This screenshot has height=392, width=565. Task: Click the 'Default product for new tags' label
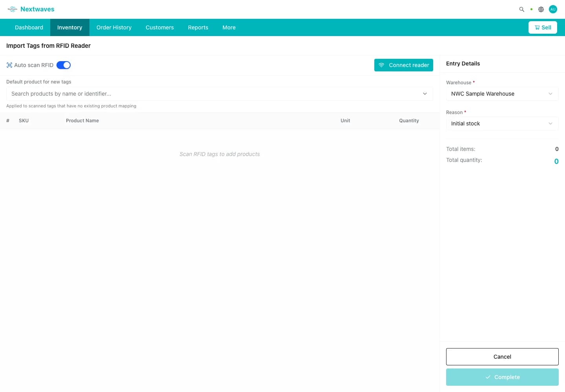pos(39,82)
